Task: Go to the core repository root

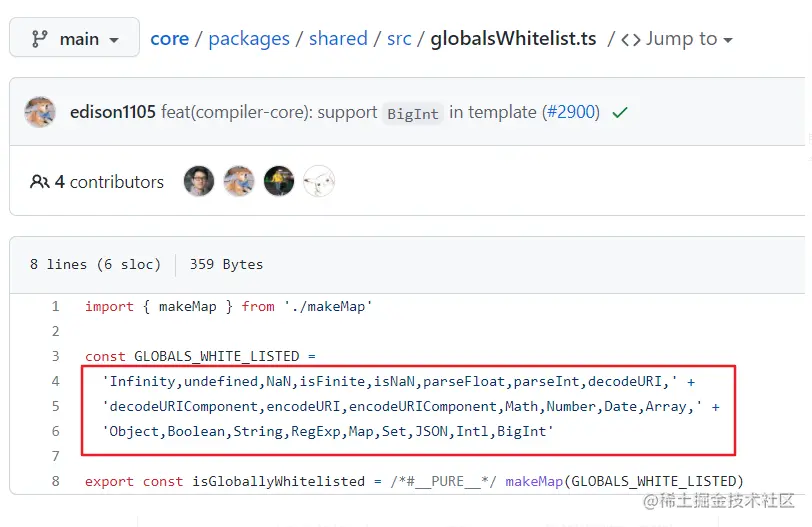Action: (169, 39)
